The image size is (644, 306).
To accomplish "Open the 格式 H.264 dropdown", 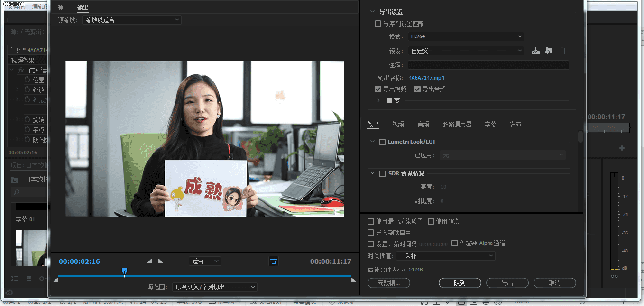I will point(466,36).
